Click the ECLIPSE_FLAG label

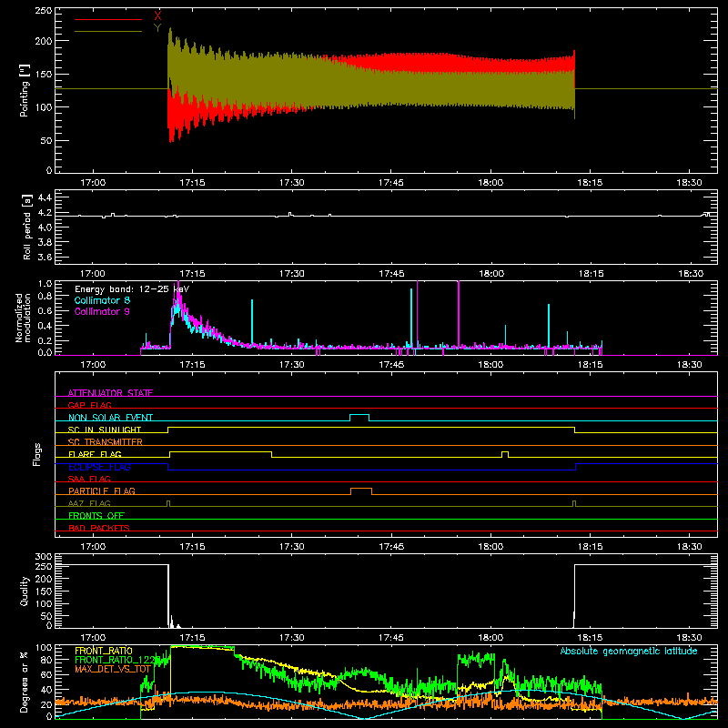(99, 467)
